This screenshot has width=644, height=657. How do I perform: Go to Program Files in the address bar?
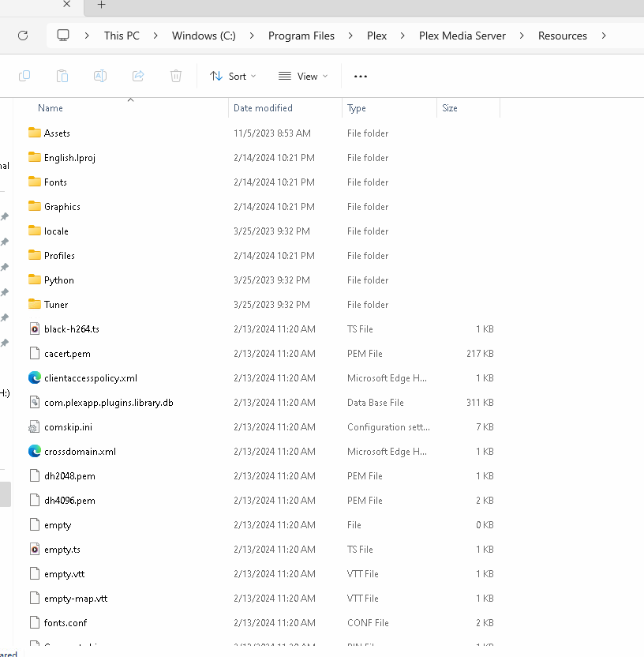(x=301, y=36)
